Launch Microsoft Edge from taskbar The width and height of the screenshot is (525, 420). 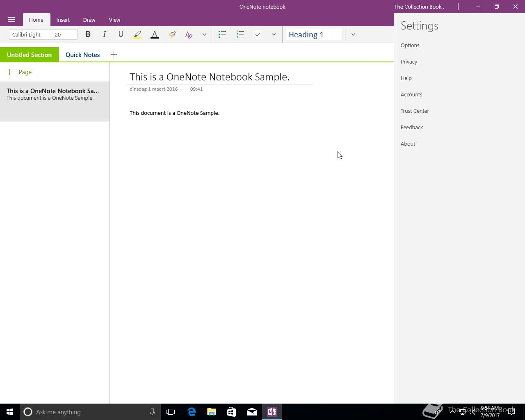[192, 412]
